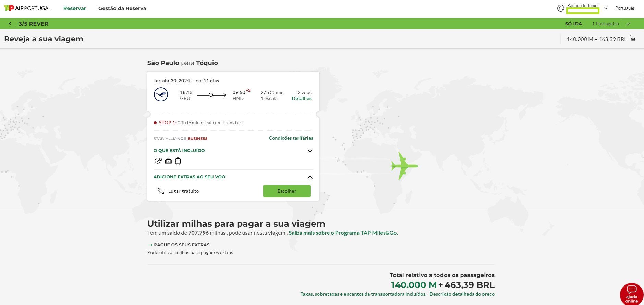The height and width of the screenshot is (305, 644).
Task: Open the Português language selector
Action: coord(625,8)
